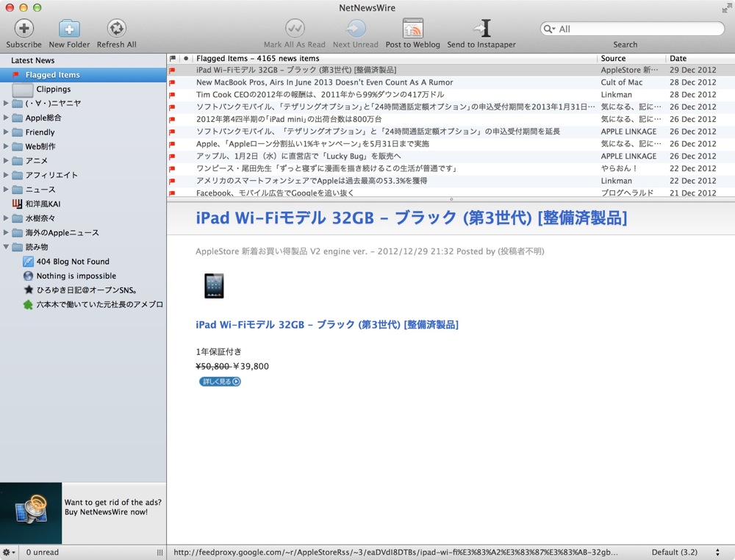The image size is (735, 560).
Task: Create a folder with New Folder icon
Action: [x=69, y=29]
